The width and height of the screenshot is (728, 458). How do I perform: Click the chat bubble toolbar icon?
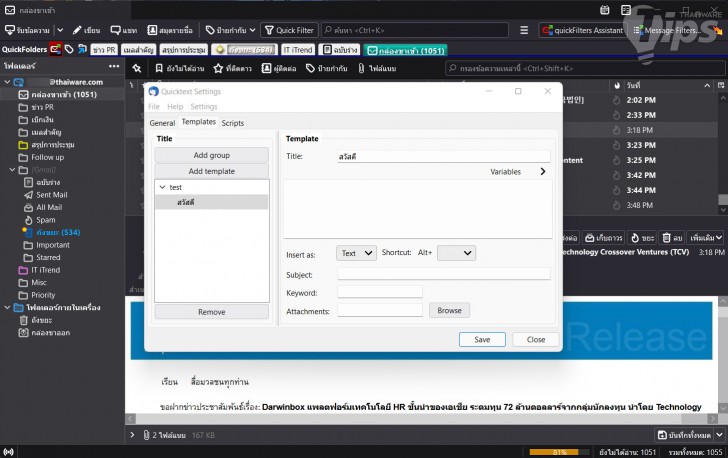pos(115,30)
